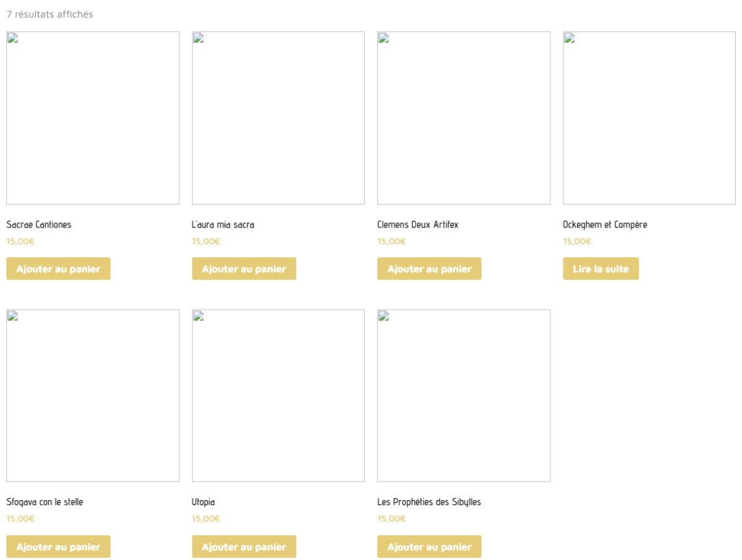Image resolution: width=742 pixels, height=560 pixels.
Task: Add Sacrae Cantiones to cart
Action: (58, 269)
